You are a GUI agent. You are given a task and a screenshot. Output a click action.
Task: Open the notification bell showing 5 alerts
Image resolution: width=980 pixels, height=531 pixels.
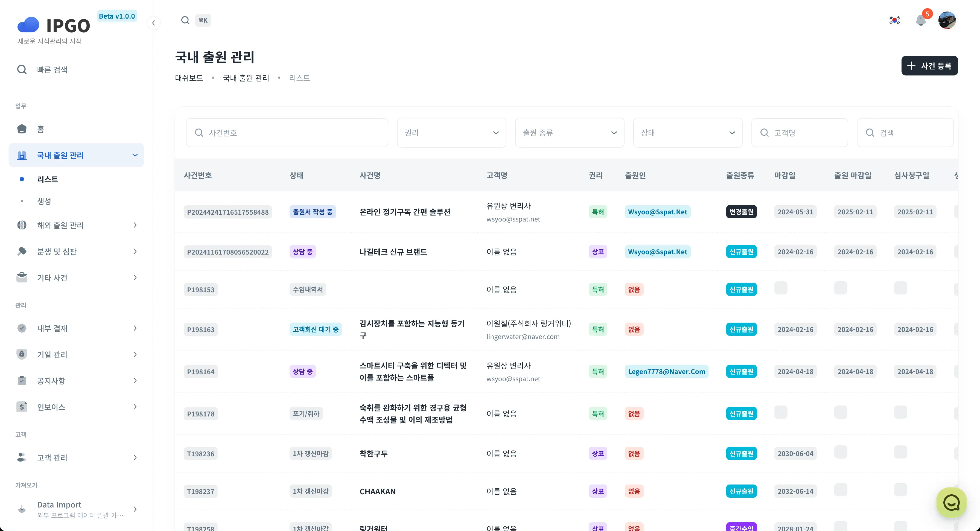click(921, 20)
